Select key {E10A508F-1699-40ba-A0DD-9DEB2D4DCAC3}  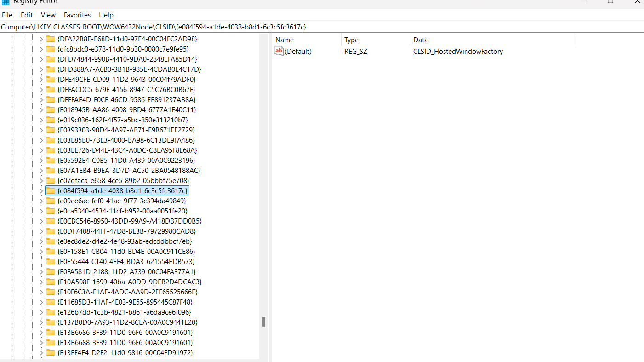click(130, 282)
